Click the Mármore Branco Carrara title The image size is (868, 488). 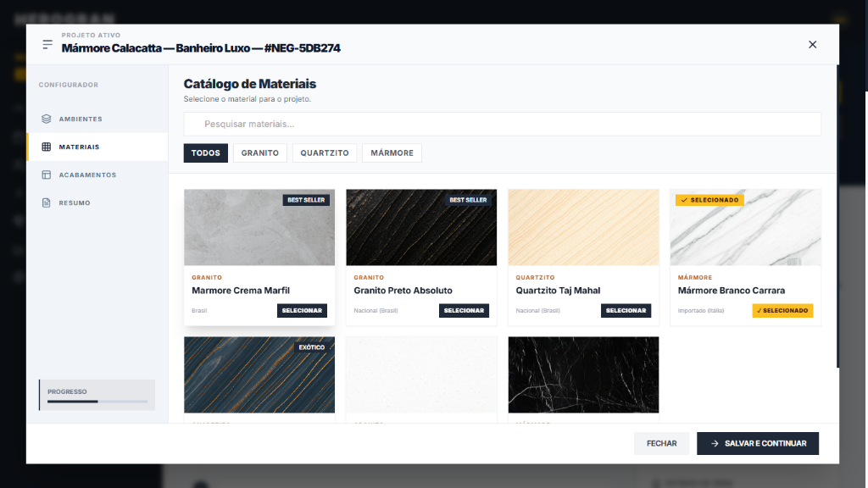(x=732, y=291)
